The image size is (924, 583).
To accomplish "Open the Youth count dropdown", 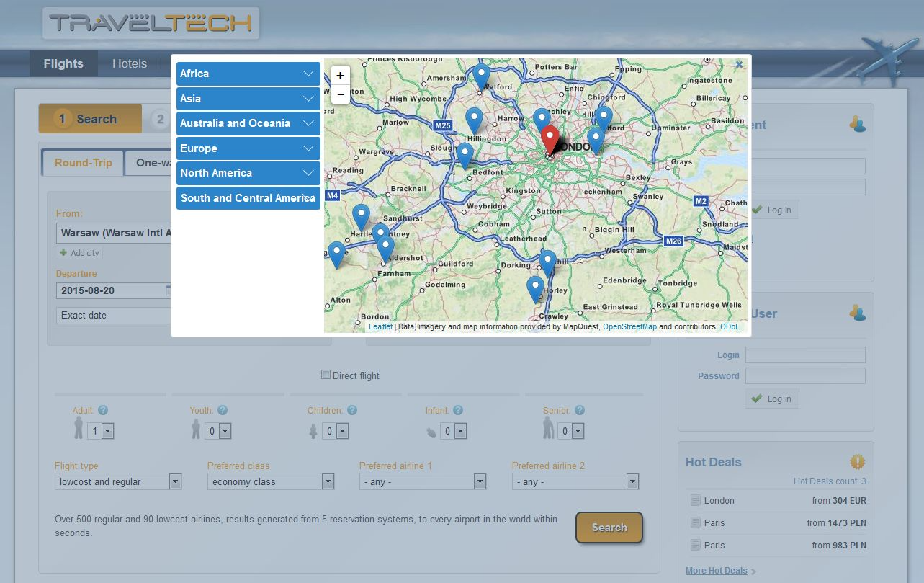I will coord(217,431).
